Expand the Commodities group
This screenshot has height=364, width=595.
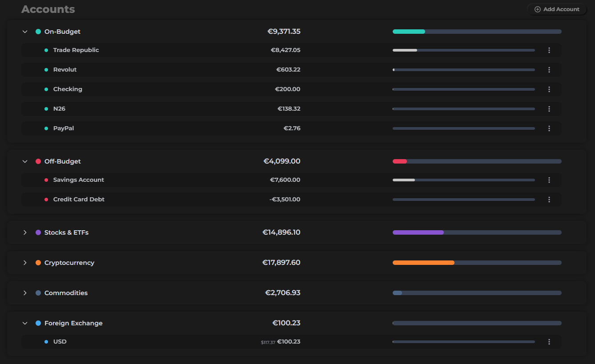(x=25, y=293)
